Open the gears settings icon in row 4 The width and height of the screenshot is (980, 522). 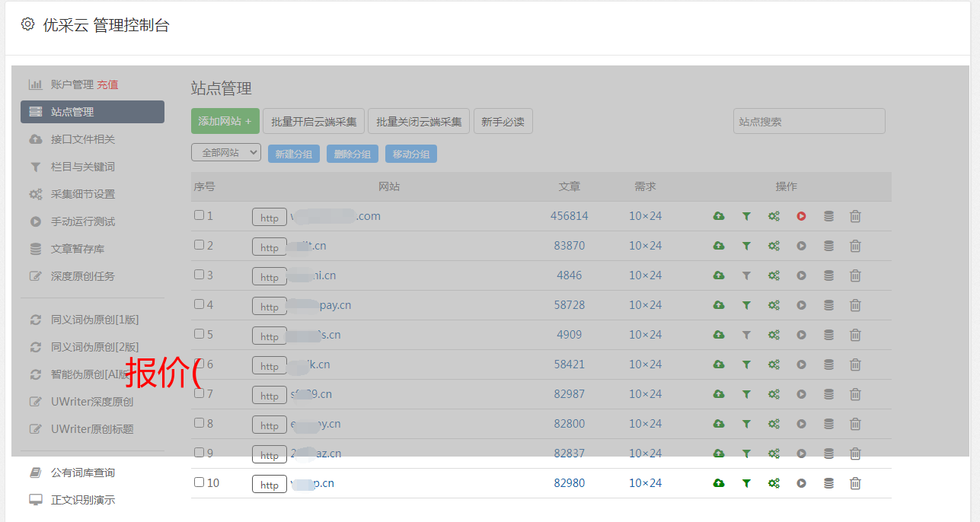[x=774, y=305]
